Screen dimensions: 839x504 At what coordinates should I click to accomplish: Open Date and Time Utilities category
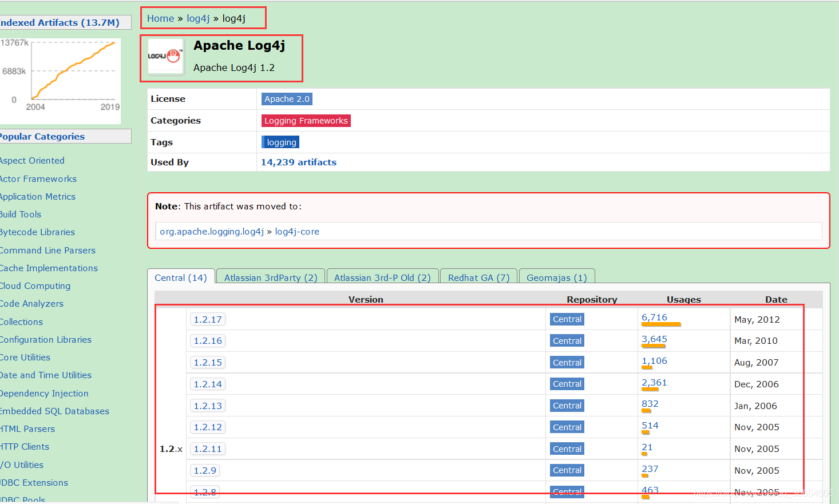click(45, 375)
